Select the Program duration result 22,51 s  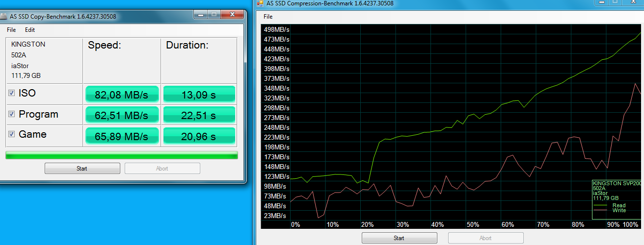tap(199, 116)
